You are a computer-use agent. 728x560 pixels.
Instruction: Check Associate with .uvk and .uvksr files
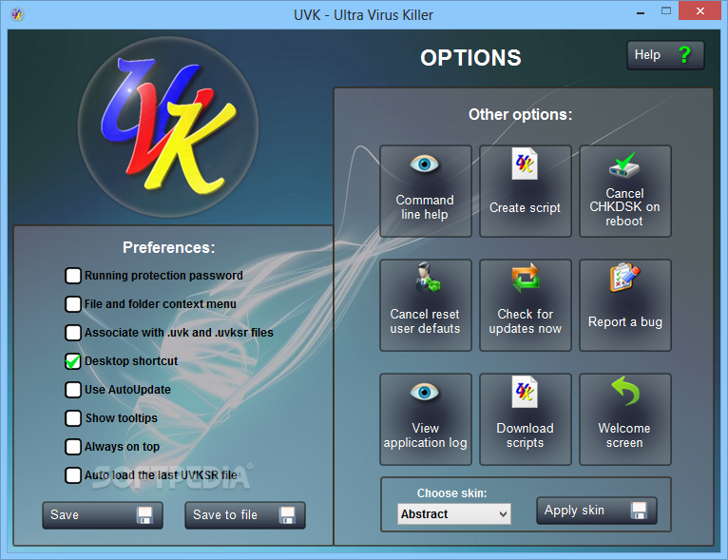pos(73,333)
